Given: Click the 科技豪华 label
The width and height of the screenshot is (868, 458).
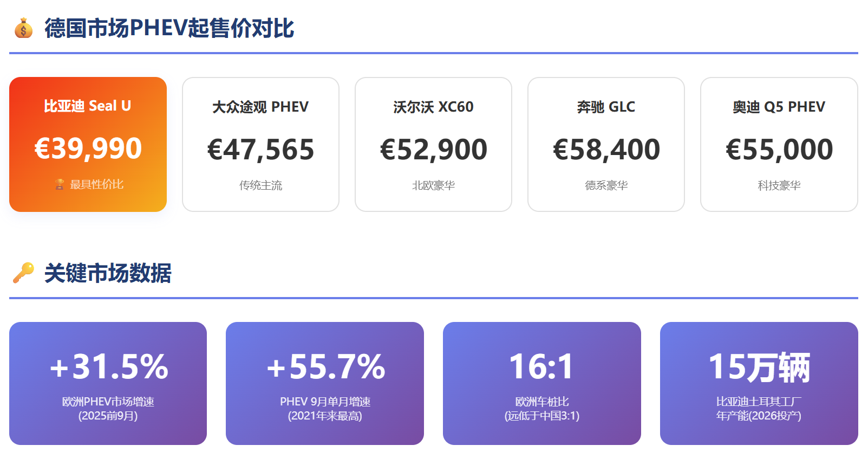Looking at the screenshot, I should tap(779, 186).
